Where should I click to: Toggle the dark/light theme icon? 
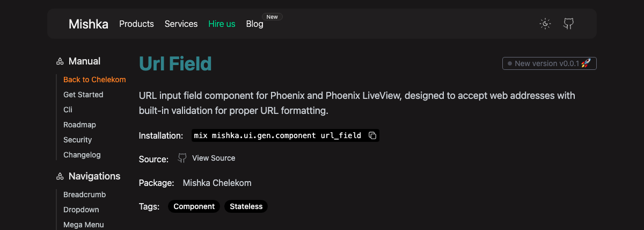[545, 24]
